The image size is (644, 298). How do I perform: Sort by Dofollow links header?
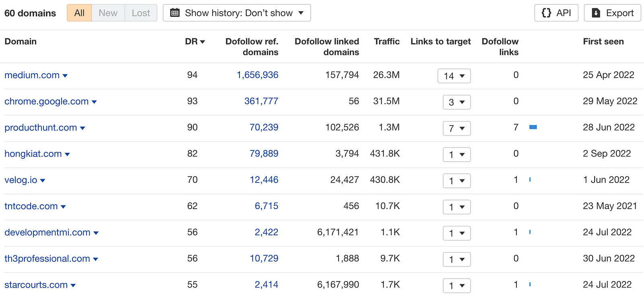pos(500,47)
